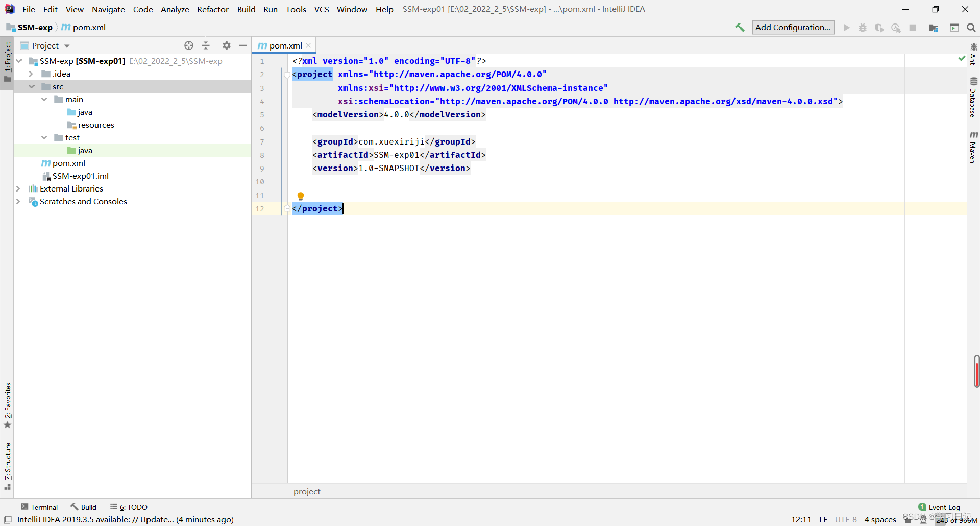Click the Run with Coverage icon

click(x=879, y=28)
